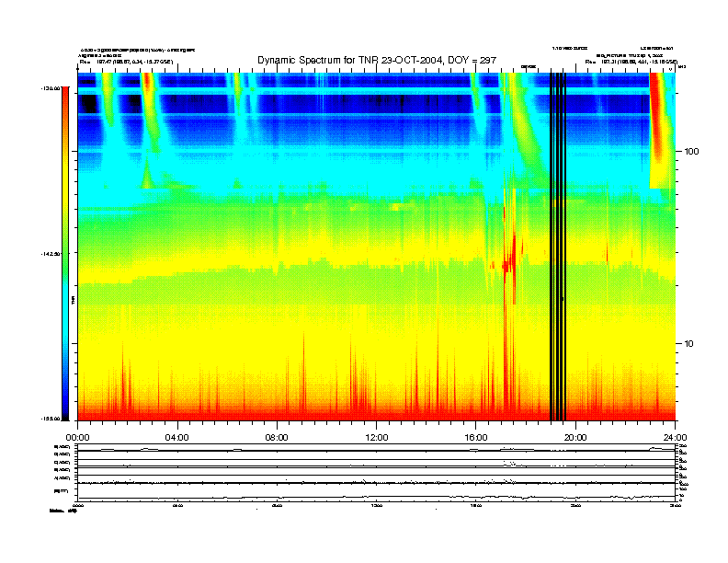The width and height of the screenshot is (728, 563).
Task: Click the 100 frequency axis label
Action: (691, 152)
